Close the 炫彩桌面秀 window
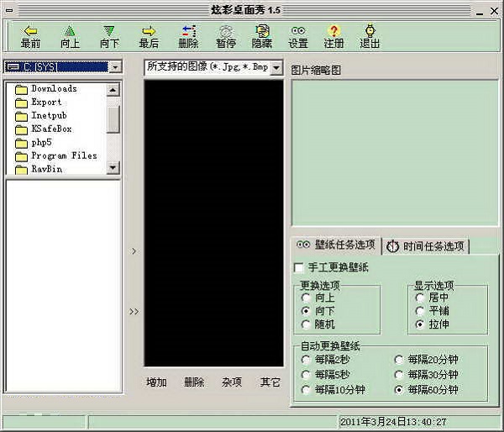 pos(494,11)
